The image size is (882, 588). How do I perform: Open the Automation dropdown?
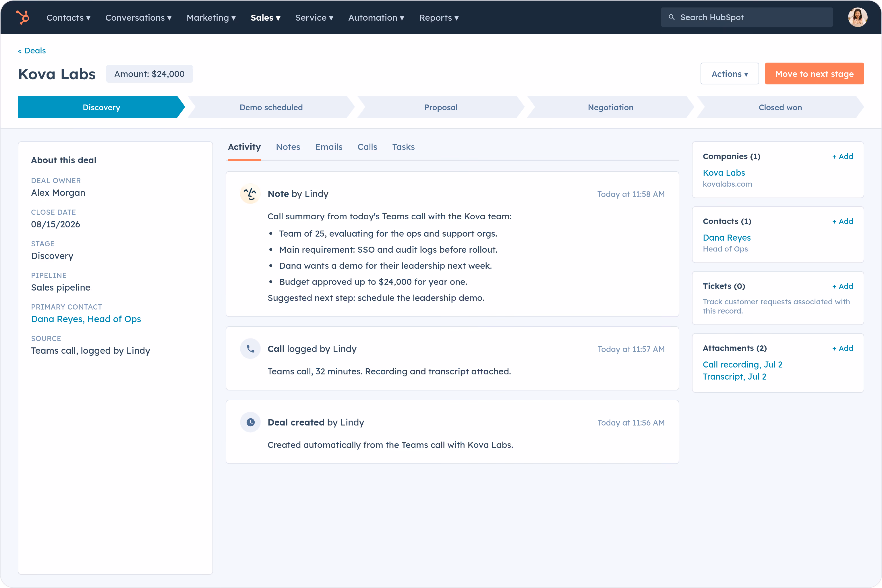(376, 18)
